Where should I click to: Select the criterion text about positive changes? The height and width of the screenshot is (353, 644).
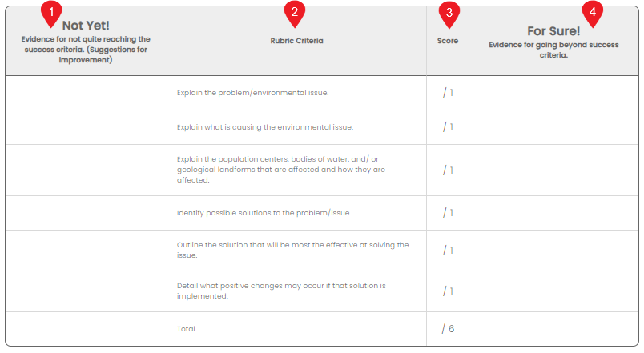click(281, 291)
